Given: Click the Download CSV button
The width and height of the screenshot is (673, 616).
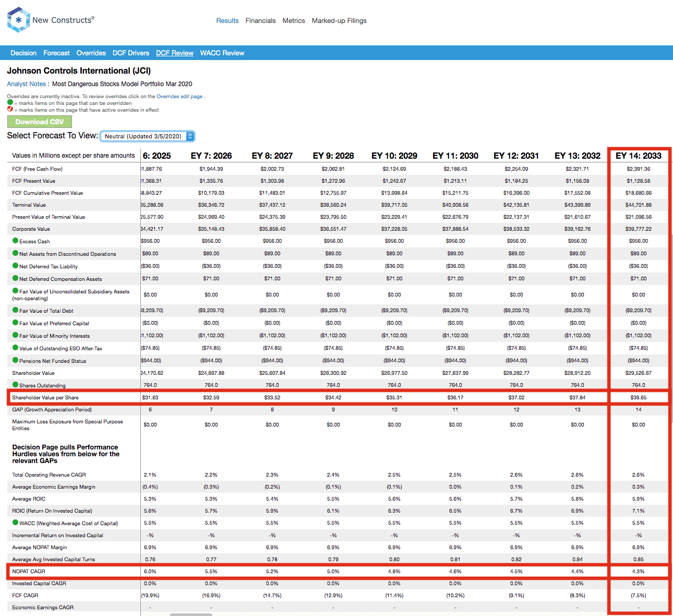Looking at the screenshot, I should point(40,122).
